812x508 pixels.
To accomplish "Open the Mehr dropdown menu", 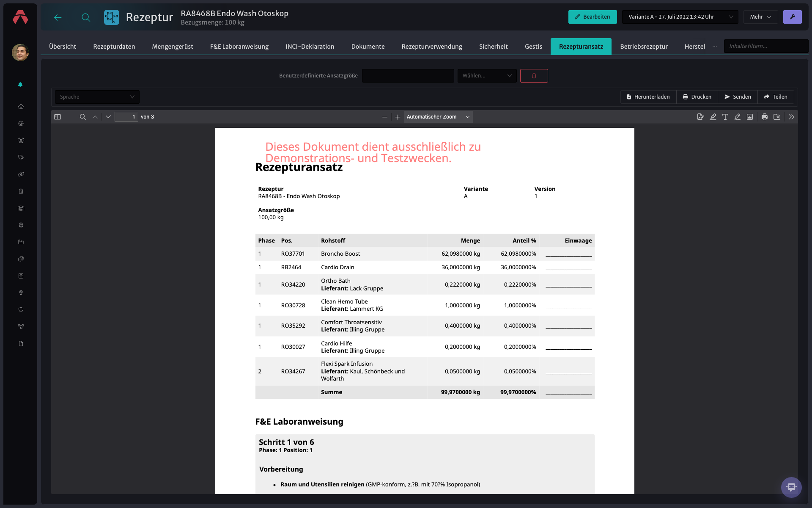I will [x=760, y=17].
